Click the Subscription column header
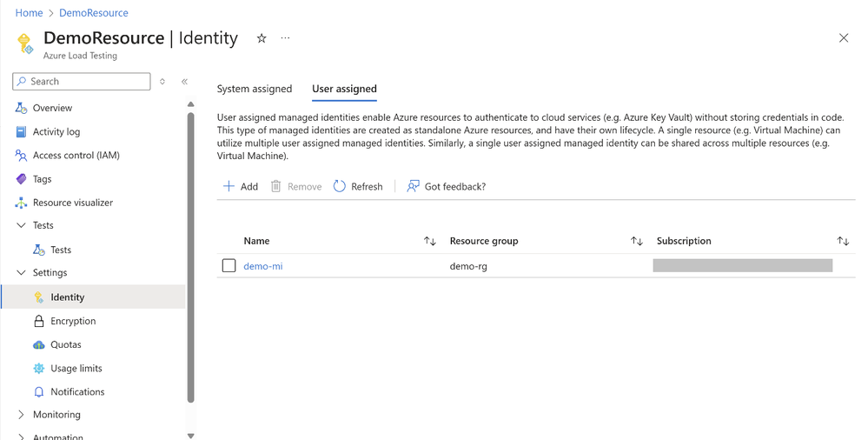Screen dimensions: 868x440 684,241
